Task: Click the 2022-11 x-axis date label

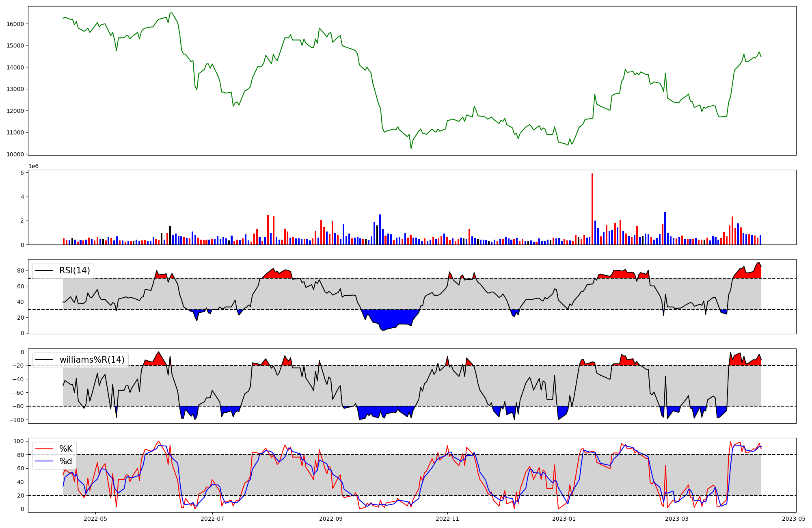Action: tap(447, 519)
